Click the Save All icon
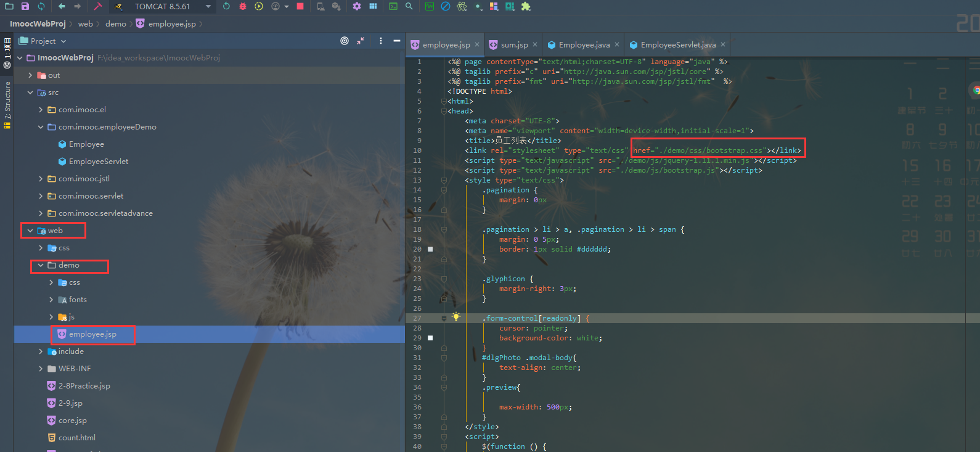The image size is (980, 452). (25, 6)
